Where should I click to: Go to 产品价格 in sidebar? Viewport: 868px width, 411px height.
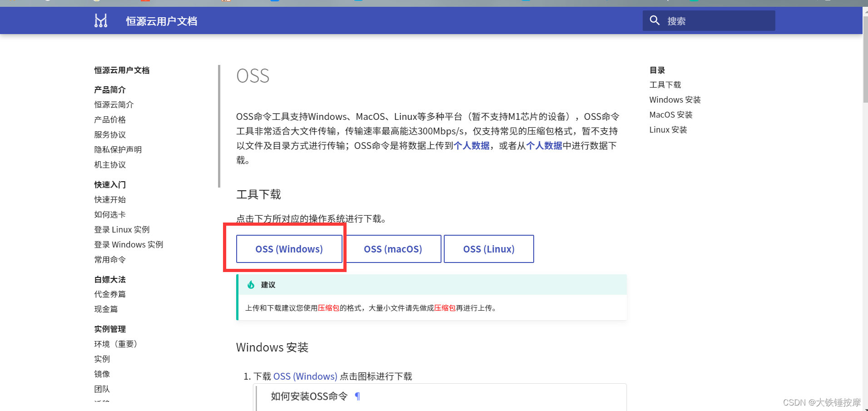tap(110, 120)
